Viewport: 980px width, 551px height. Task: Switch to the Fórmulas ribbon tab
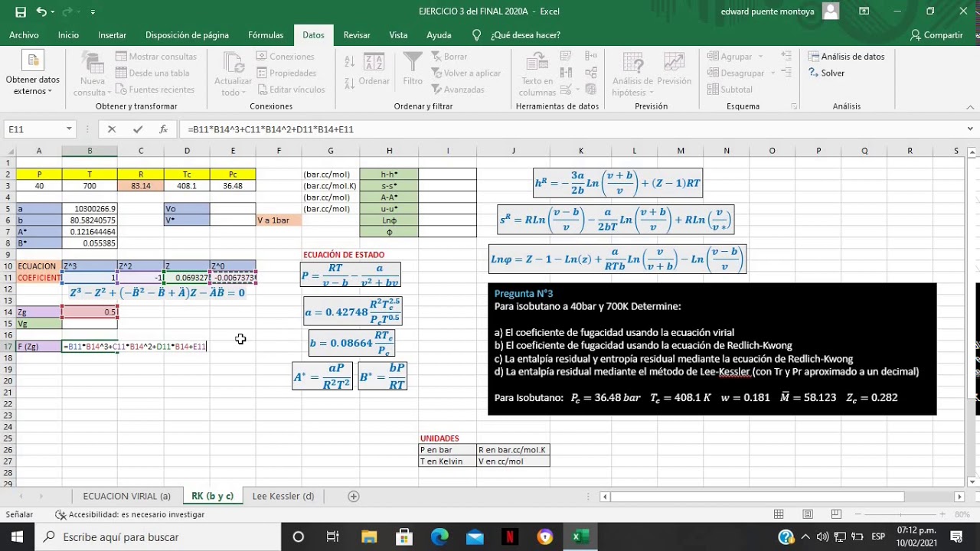266,35
